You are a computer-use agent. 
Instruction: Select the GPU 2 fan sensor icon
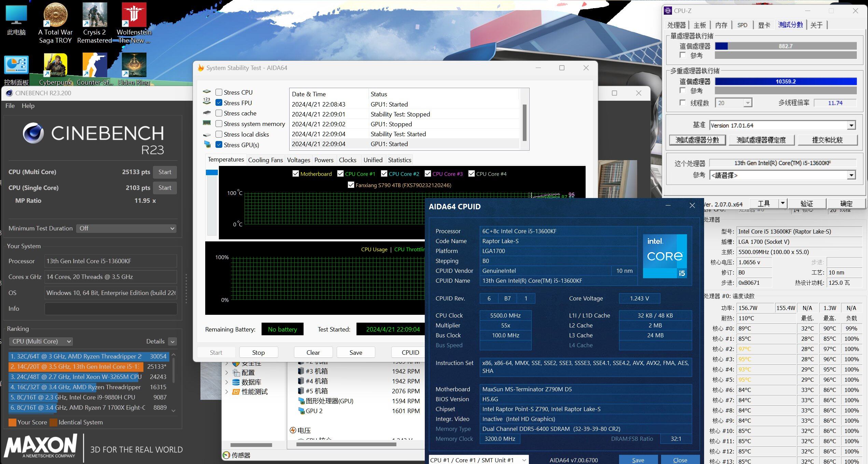coord(301,411)
